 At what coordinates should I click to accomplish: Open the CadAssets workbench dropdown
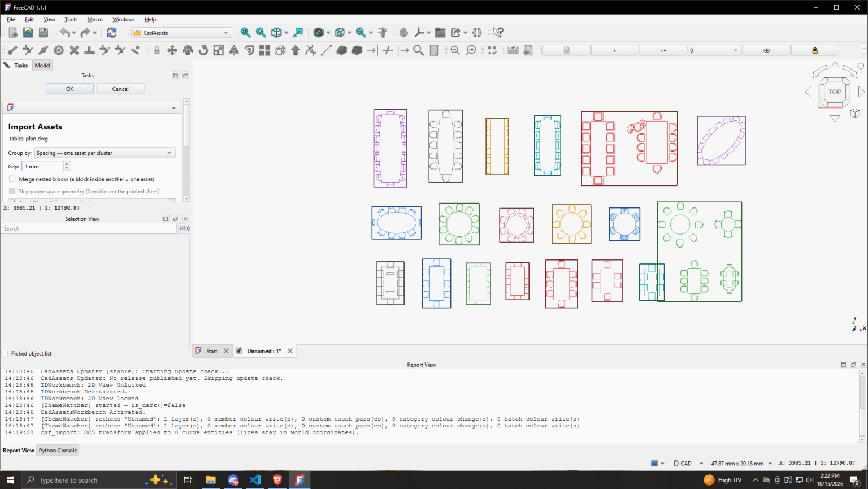tap(181, 33)
